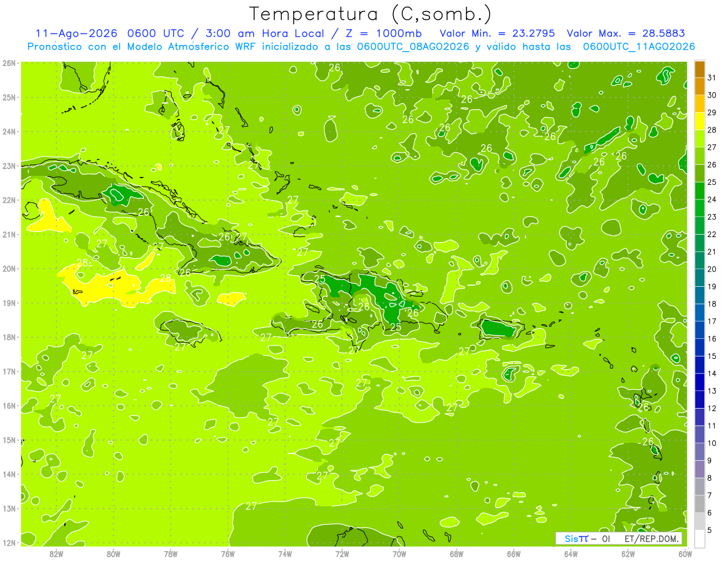Click longitude axis label "80W"
728x562 pixels.
(x=113, y=554)
